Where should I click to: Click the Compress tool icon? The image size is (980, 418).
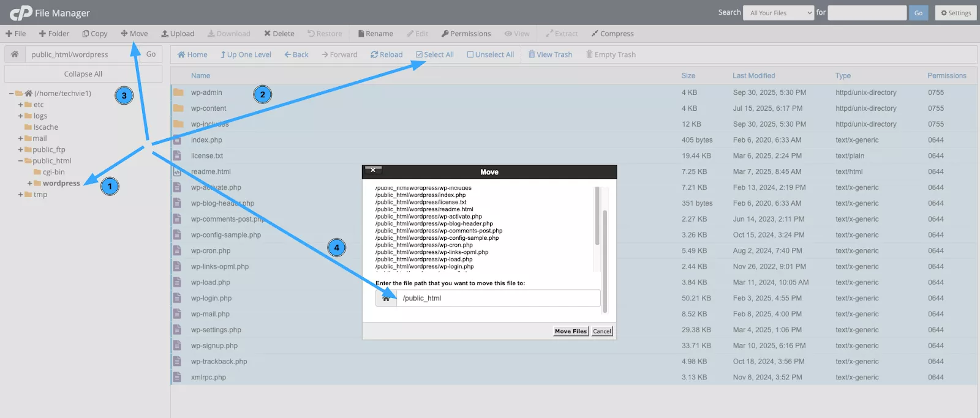595,34
